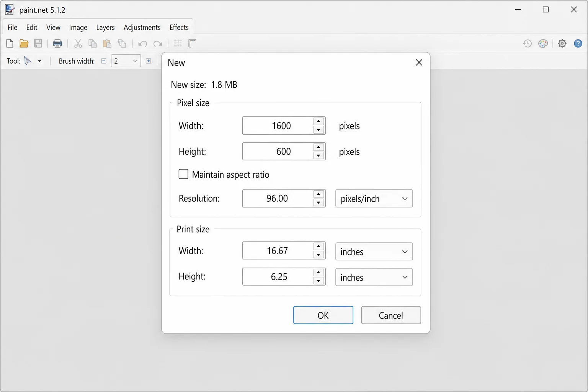Click the paint.net app icon in title bar
Viewport: 588px width, 392px height.
tap(10, 10)
